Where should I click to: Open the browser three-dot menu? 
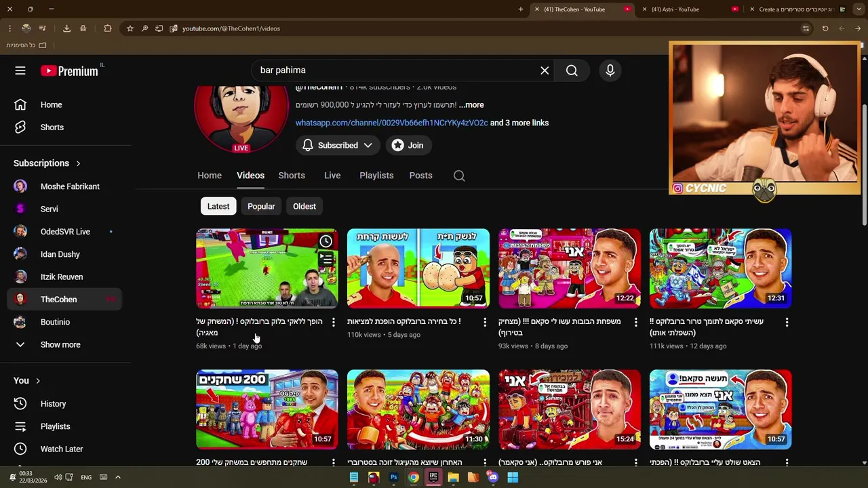coord(9,28)
